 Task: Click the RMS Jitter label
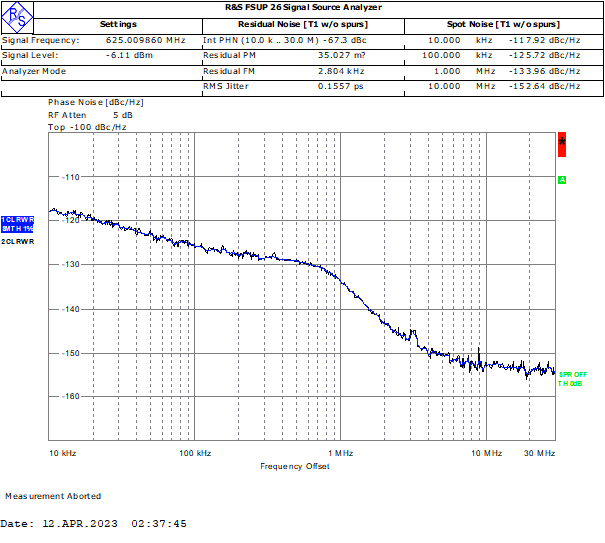tap(226, 86)
